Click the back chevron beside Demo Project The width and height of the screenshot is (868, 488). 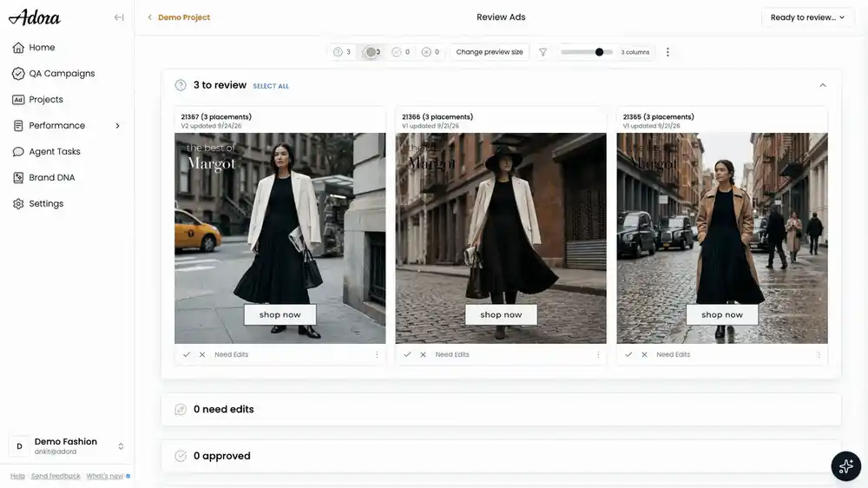pyautogui.click(x=149, y=17)
